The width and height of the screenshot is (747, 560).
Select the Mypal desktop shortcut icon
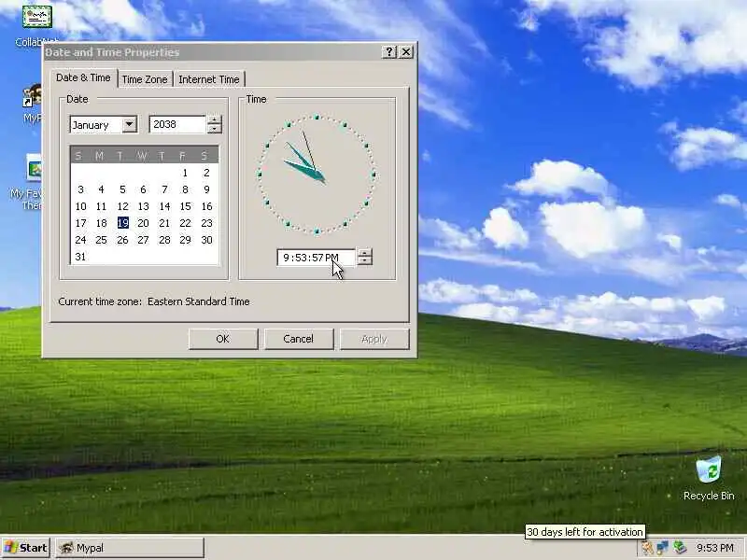point(33,103)
